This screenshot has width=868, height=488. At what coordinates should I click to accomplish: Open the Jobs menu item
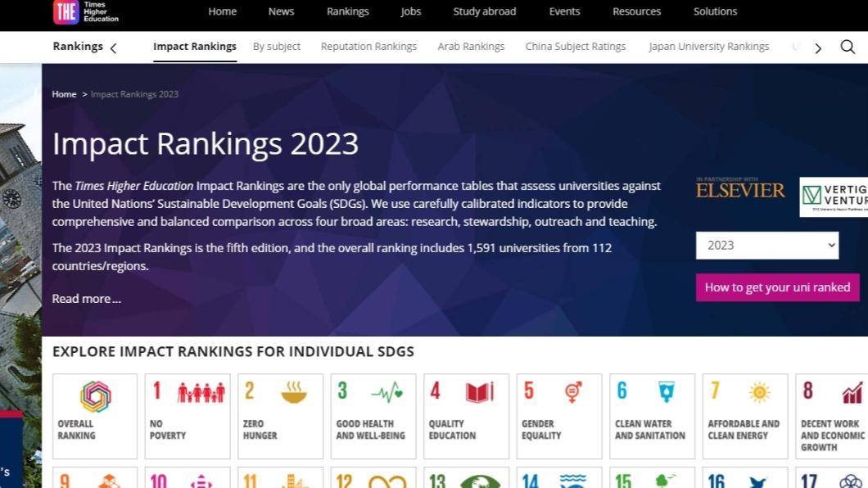[411, 11]
